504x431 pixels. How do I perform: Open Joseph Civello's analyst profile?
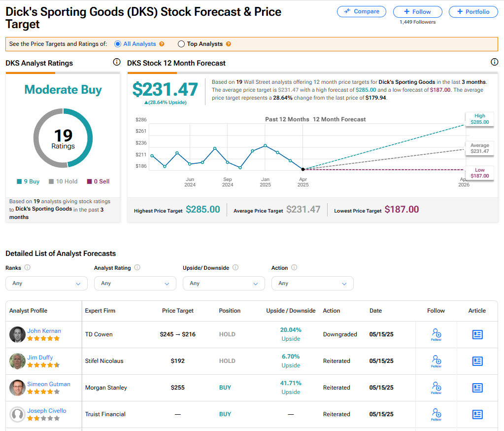click(47, 411)
